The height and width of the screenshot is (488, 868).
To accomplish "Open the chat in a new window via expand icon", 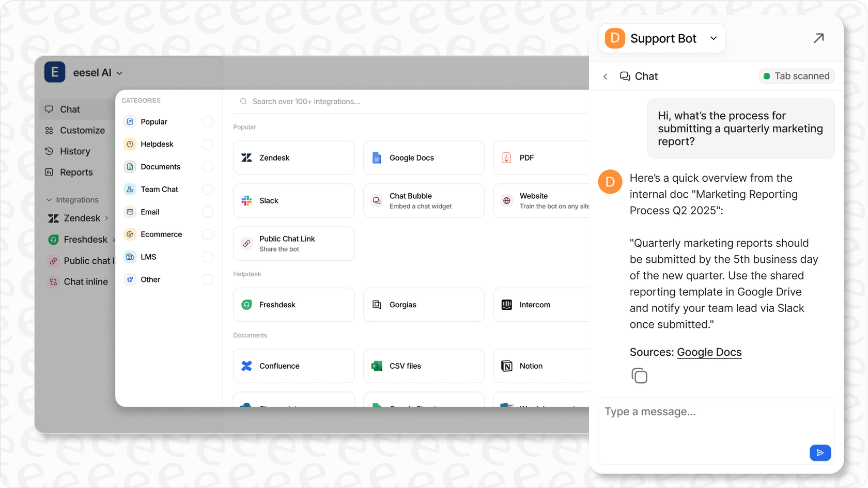I will point(819,38).
